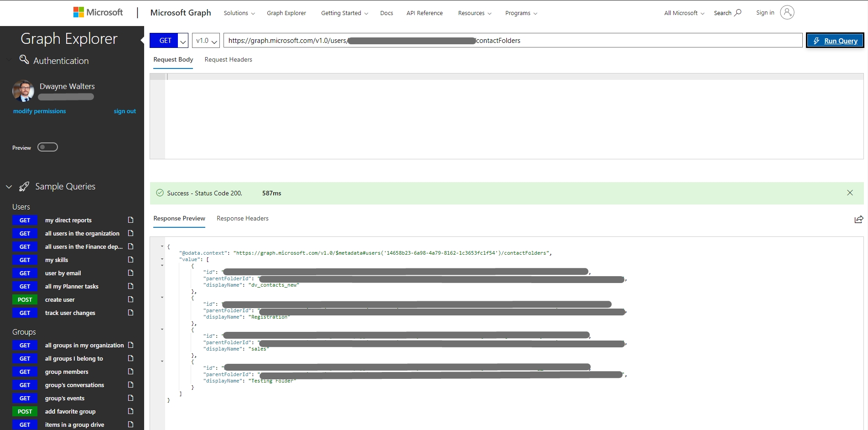This screenshot has width=868, height=430.
Task: Open the All Microsoft menu
Action: (684, 13)
